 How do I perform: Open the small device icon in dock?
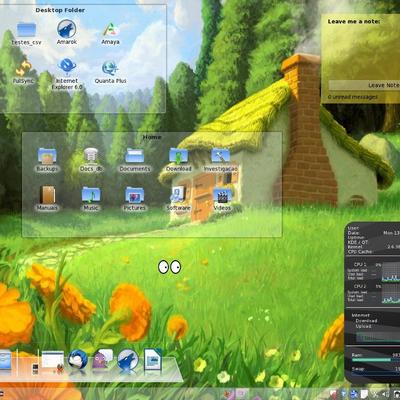click(x=35, y=368)
